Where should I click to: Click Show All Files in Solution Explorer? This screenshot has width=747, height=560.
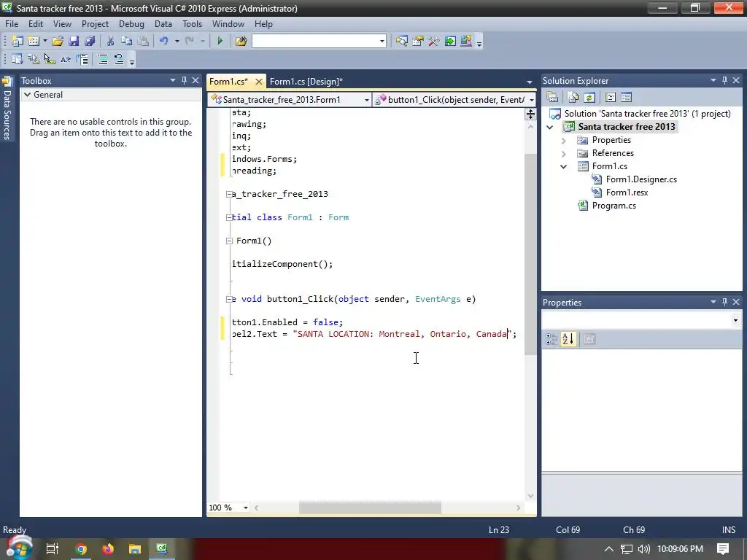tap(573, 97)
